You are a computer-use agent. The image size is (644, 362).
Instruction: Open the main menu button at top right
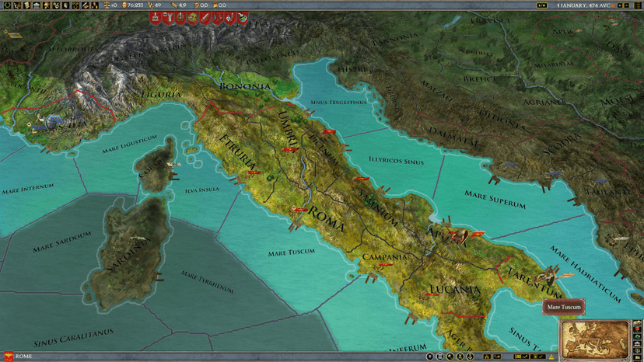click(638, 5)
